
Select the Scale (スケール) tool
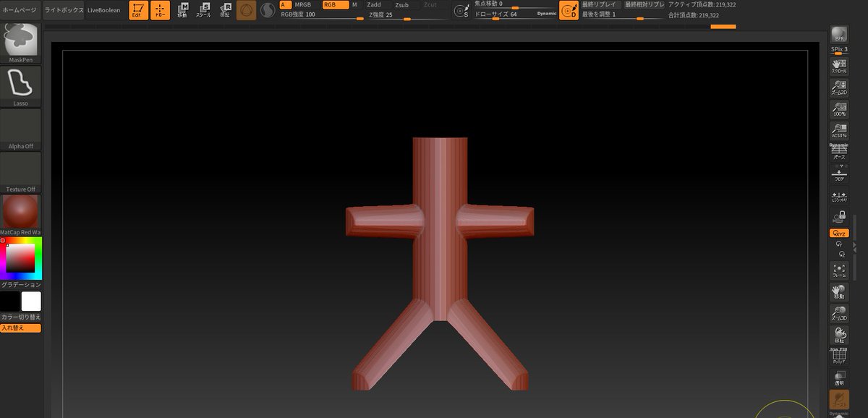203,10
